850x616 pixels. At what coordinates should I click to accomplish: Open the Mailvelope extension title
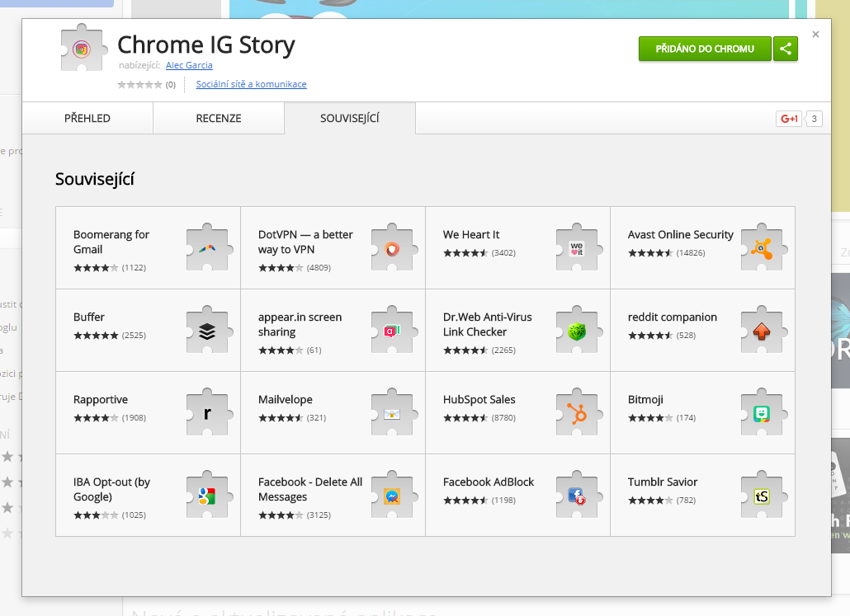coord(286,399)
